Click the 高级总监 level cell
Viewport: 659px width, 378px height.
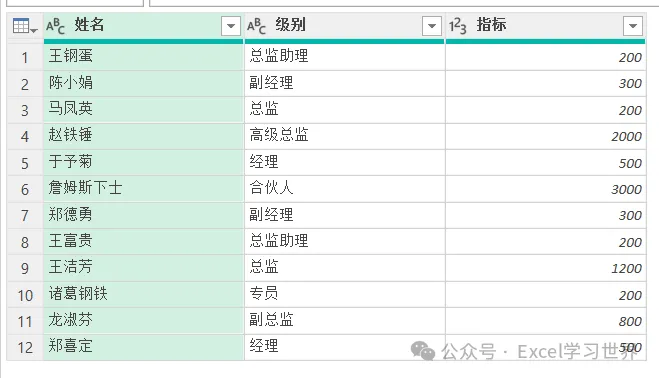(x=345, y=136)
